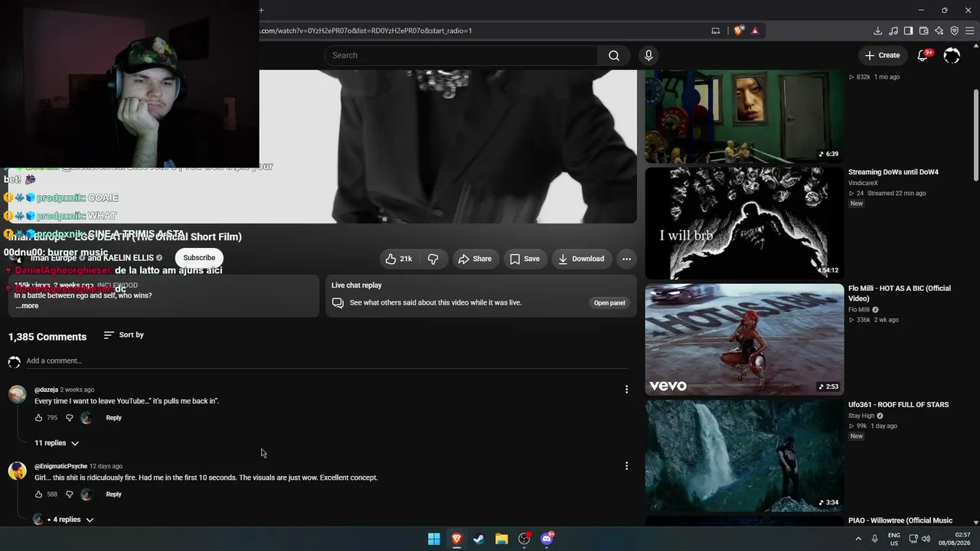Expand video description with ...more
Image resolution: width=980 pixels, height=551 pixels.
(27, 305)
